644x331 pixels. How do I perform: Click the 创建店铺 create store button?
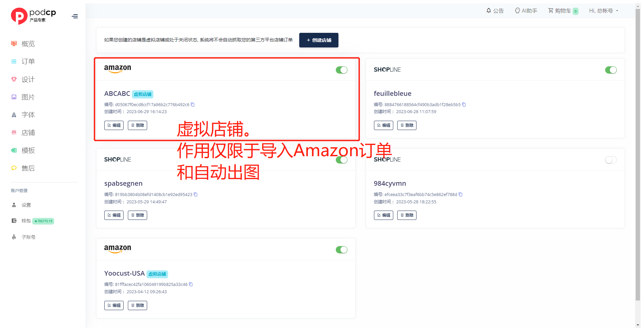coord(319,40)
